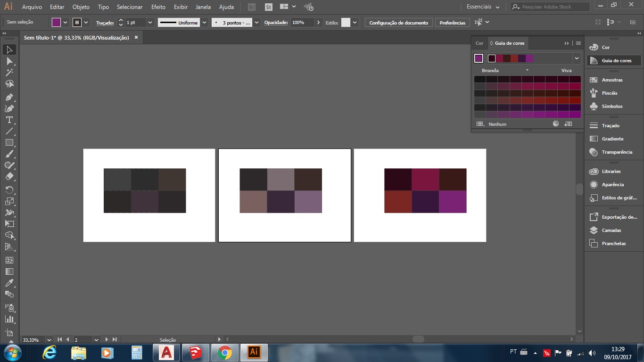Image resolution: width=644 pixels, height=362 pixels.
Task: Click Edit or Apply Colors wheel icon
Action: pyautogui.click(x=556, y=123)
